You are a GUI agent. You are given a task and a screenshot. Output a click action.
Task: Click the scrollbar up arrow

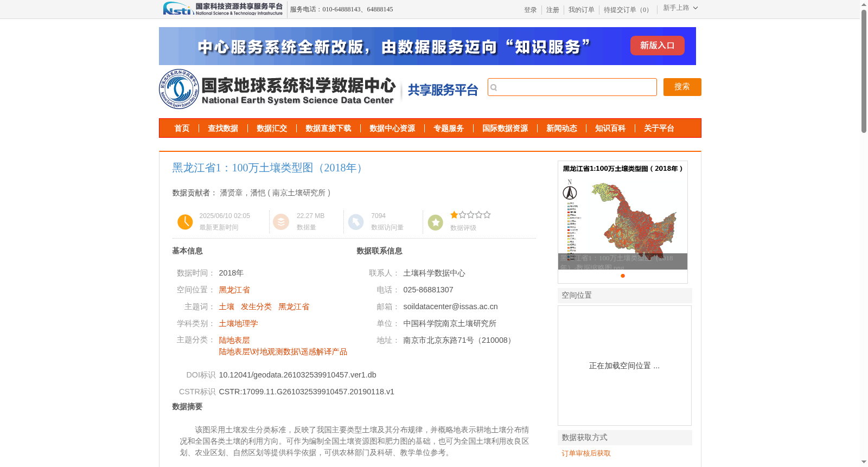(864, 4)
